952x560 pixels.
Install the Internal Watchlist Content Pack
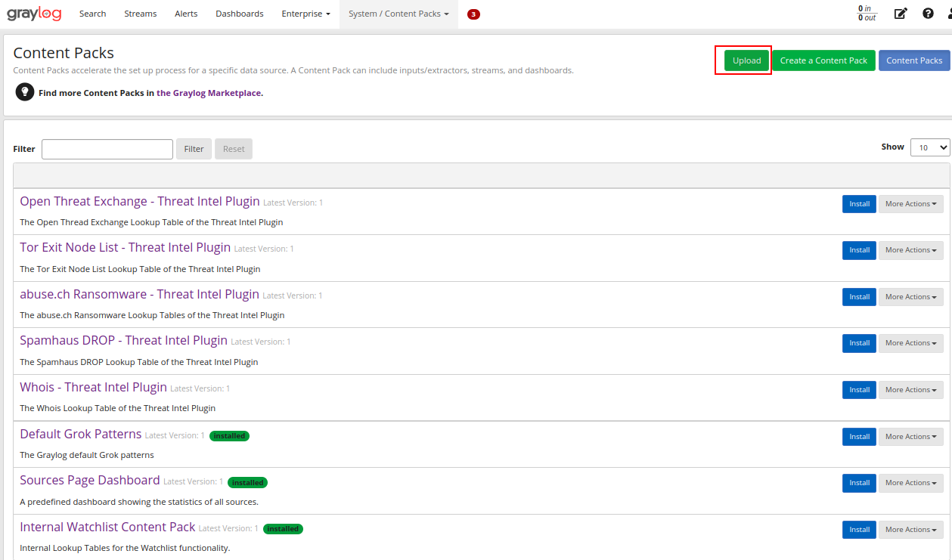(x=859, y=530)
